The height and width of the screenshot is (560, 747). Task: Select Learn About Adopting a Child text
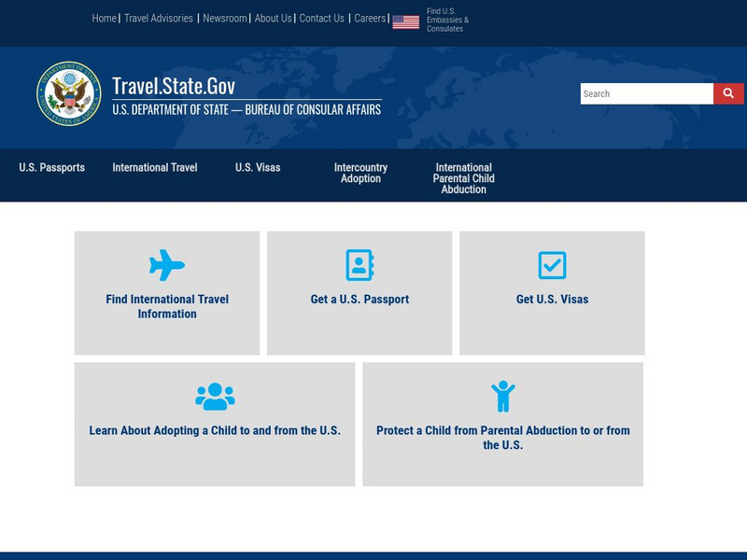click(215, 430)
